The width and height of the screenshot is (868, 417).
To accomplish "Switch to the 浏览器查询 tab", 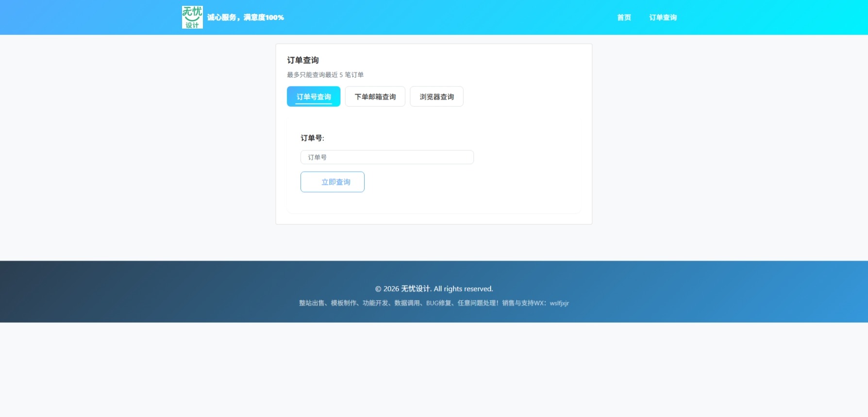I will 436,96.
